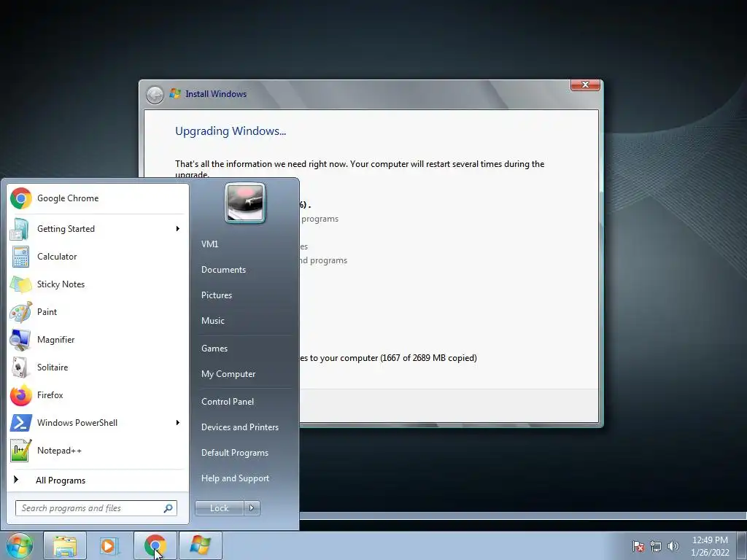Click the back arrow in Install Windows

point(155,95)
